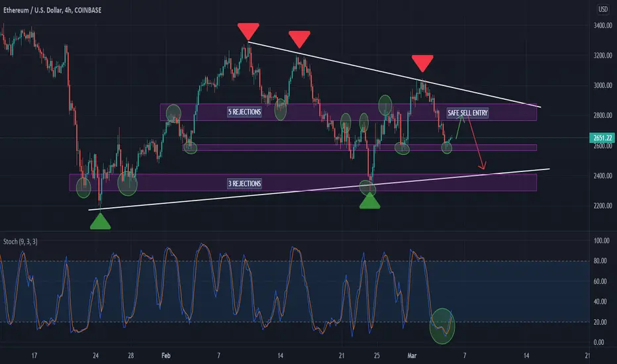Select the large green circle on the Stochastic oscillator
The height and width of the screenshot is (364, 617).
(x=442, y=326)
